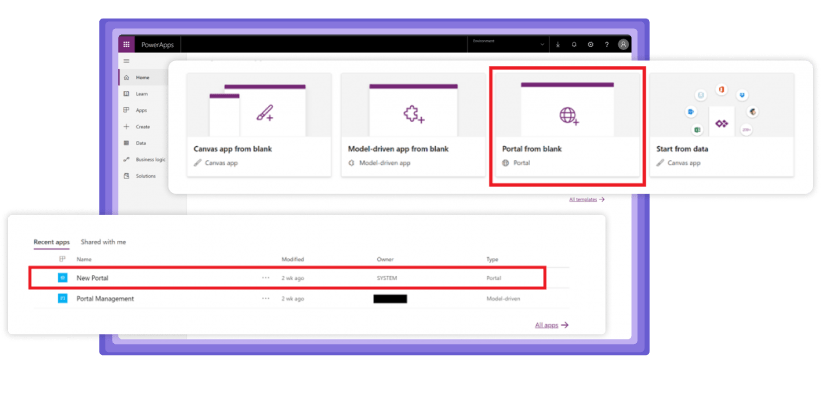
Task: Open the notifications bell icon
Action: click(x=574, y=45)
